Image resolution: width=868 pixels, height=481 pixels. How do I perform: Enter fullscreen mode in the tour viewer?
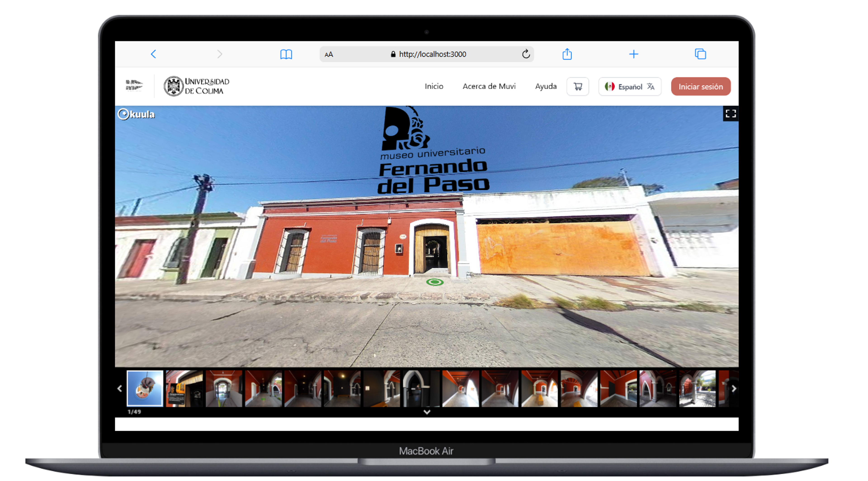pyautogui.click(x=730, y=113)
